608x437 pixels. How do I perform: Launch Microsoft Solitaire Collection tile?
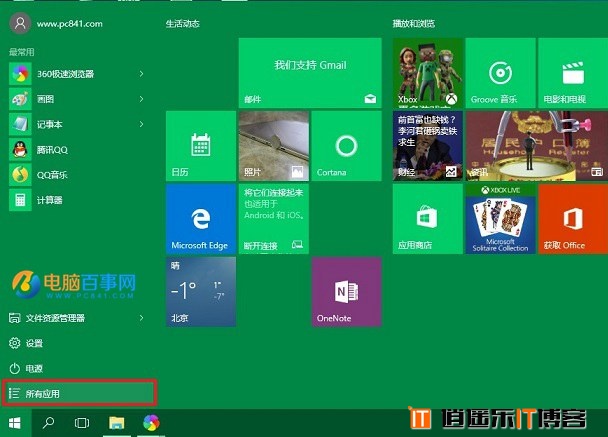501,219
